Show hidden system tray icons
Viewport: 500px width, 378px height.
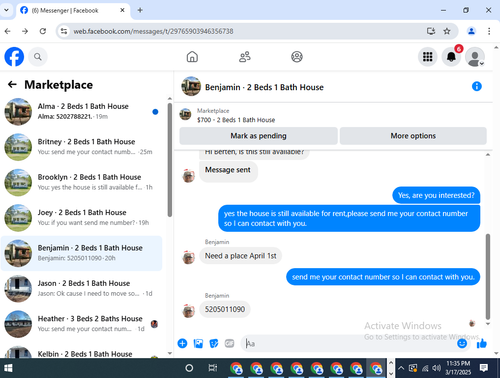(401, 368)
